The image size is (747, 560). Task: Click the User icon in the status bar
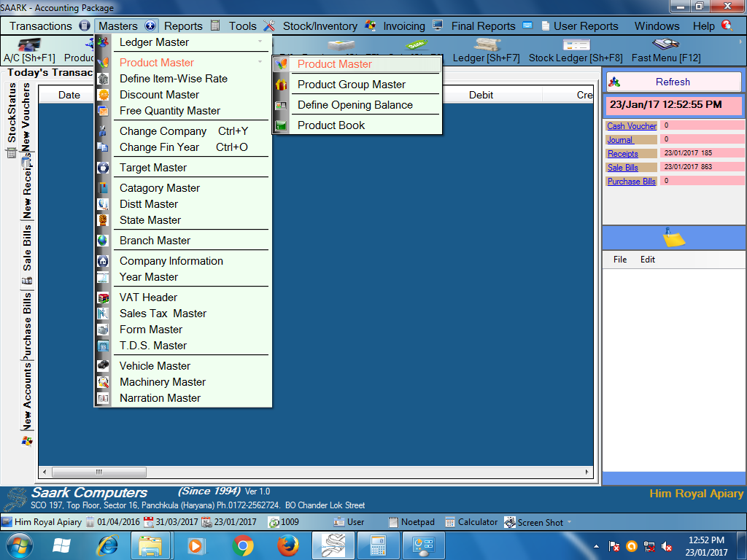[x=340, y=522]
